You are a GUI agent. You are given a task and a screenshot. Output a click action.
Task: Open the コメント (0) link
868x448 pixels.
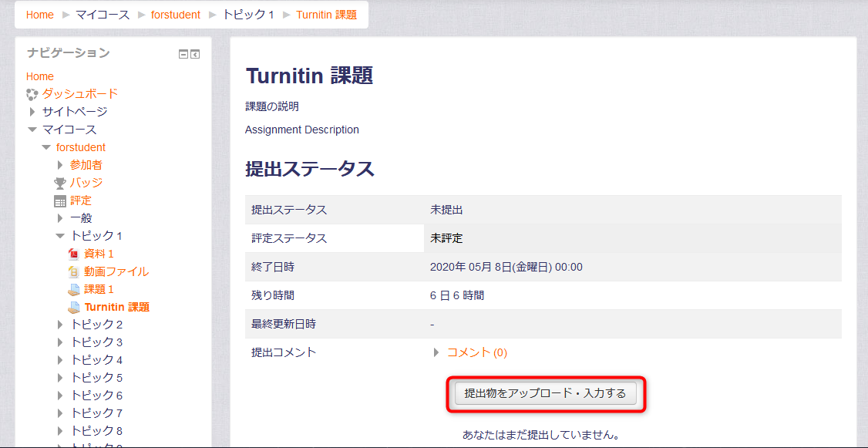click(x=477, y=352)
